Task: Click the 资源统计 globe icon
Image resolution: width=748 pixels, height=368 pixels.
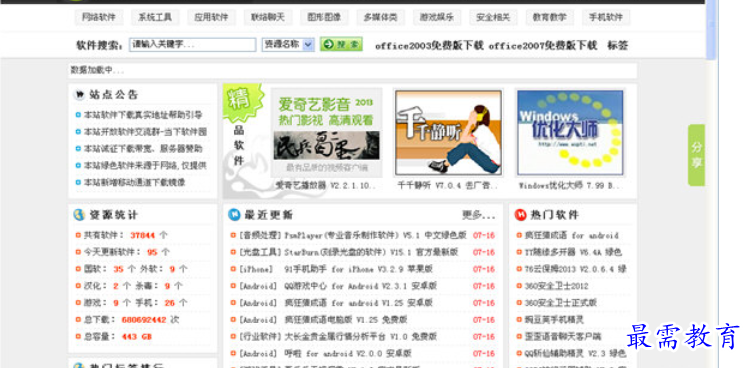Action: (x=79, y=215)
